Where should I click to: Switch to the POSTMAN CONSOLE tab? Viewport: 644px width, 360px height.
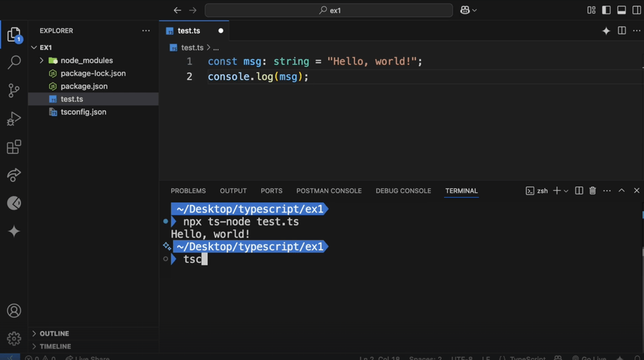click(329, 191)
